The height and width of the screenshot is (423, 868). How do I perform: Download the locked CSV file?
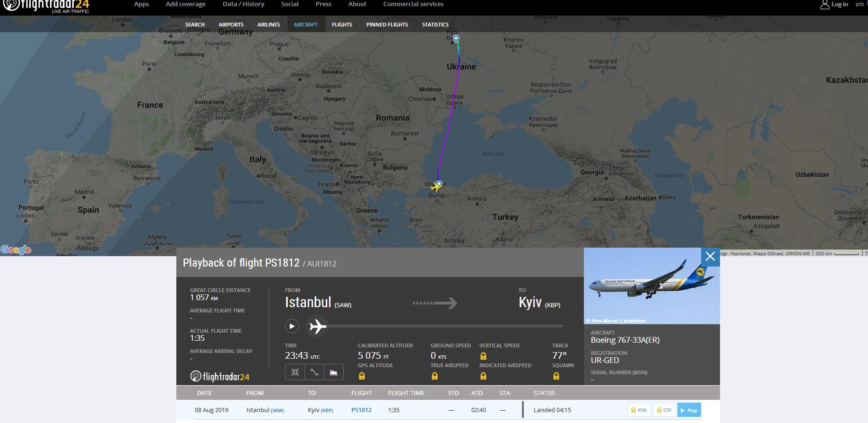click(x=664, y=410)
